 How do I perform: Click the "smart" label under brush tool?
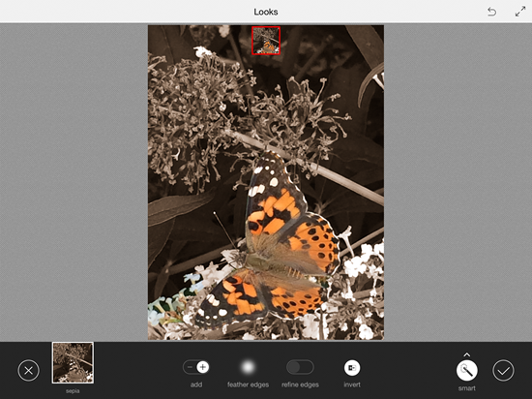[x=467, y=388]
